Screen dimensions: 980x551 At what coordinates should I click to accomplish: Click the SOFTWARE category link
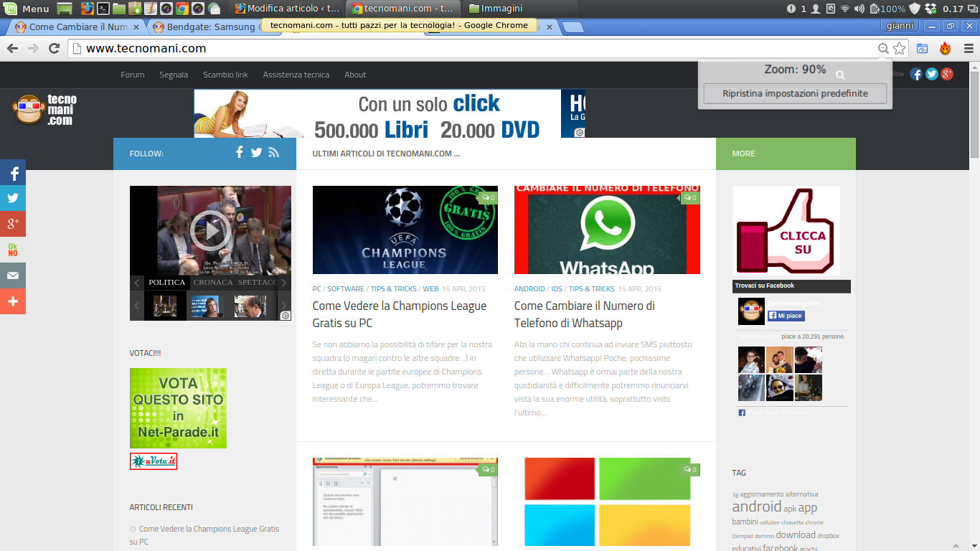coord(346,289)
